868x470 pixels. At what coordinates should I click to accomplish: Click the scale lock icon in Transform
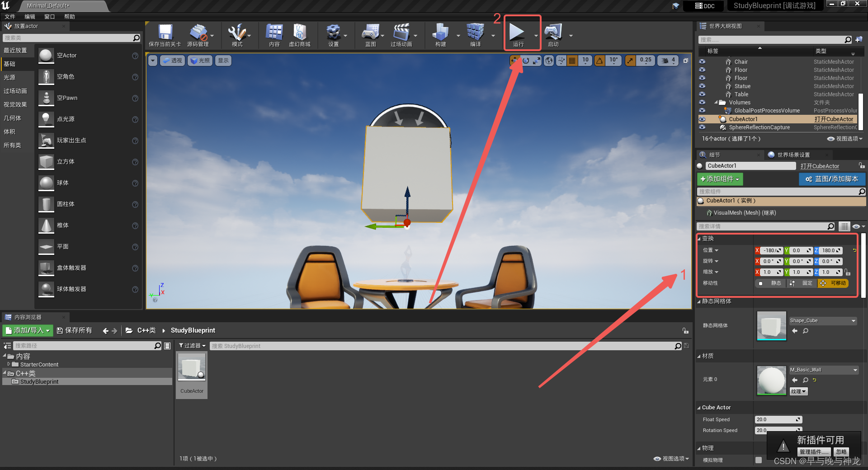tap(848, 272)
